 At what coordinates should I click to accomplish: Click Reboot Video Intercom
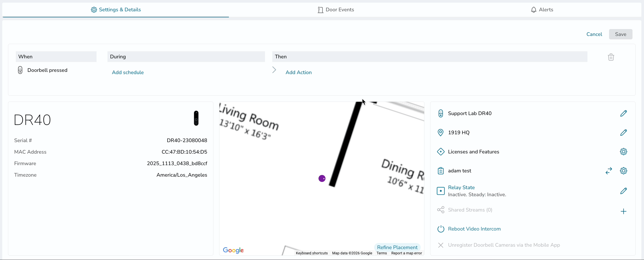(474, 229)
